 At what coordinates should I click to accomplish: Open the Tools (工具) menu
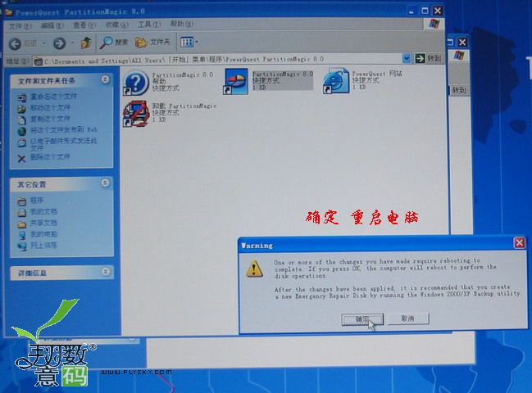[149, 24]
